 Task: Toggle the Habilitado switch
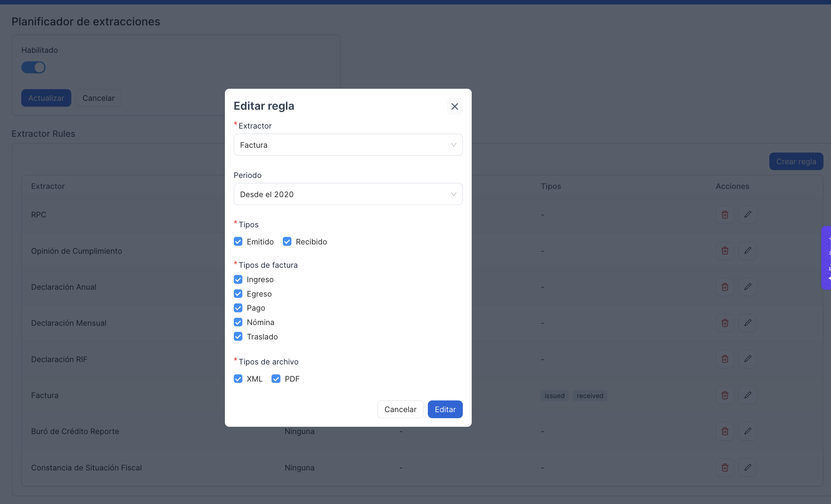tap(33, 68)
